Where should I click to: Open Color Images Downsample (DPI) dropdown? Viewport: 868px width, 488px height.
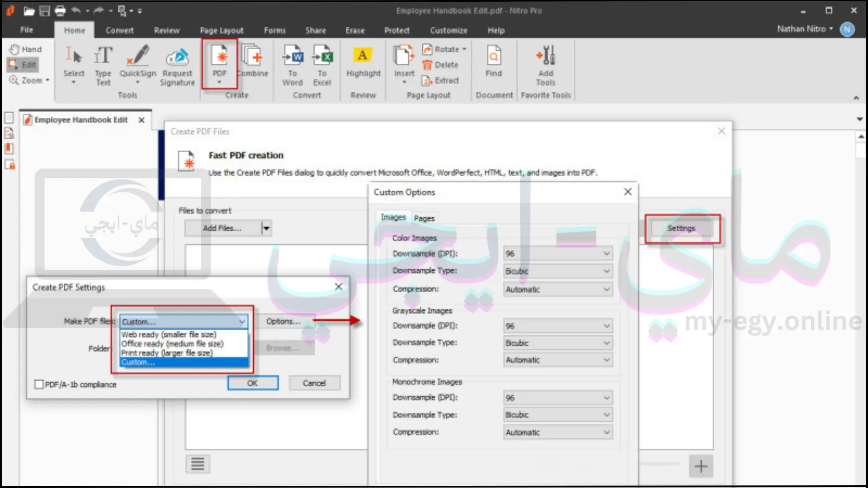click(x=558, y=253)
